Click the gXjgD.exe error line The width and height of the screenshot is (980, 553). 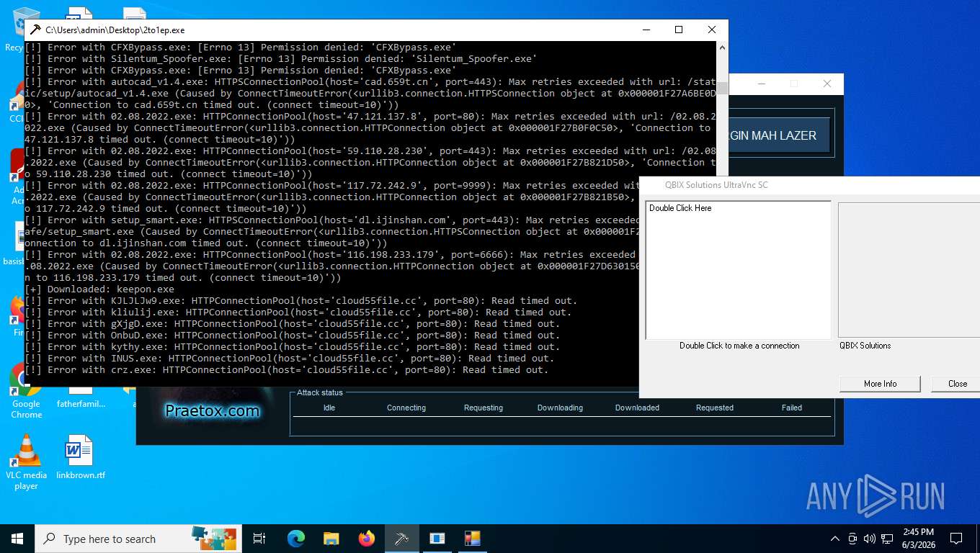[292, 323]
